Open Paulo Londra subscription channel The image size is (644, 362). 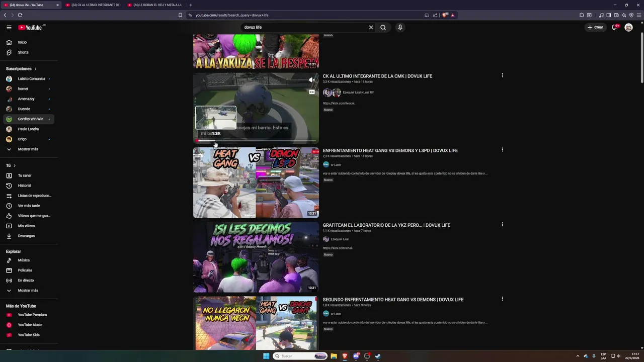[30, 129]
